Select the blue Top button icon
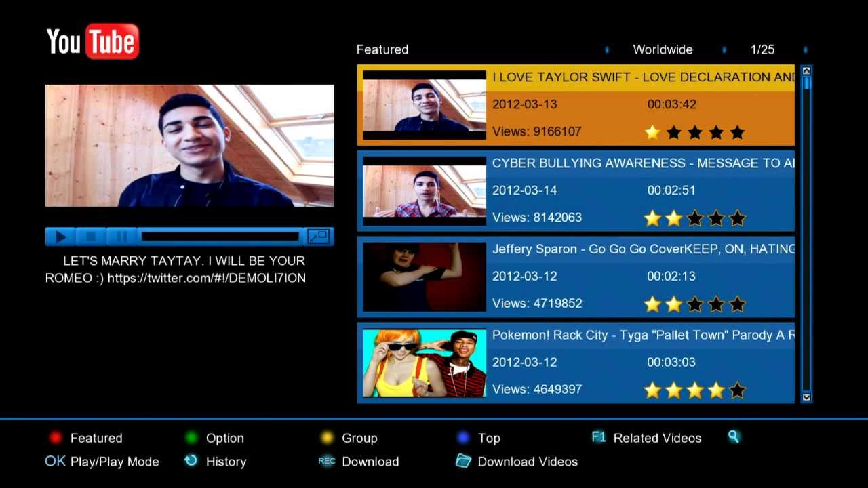The image size is (868, 488). coord(463,438)
